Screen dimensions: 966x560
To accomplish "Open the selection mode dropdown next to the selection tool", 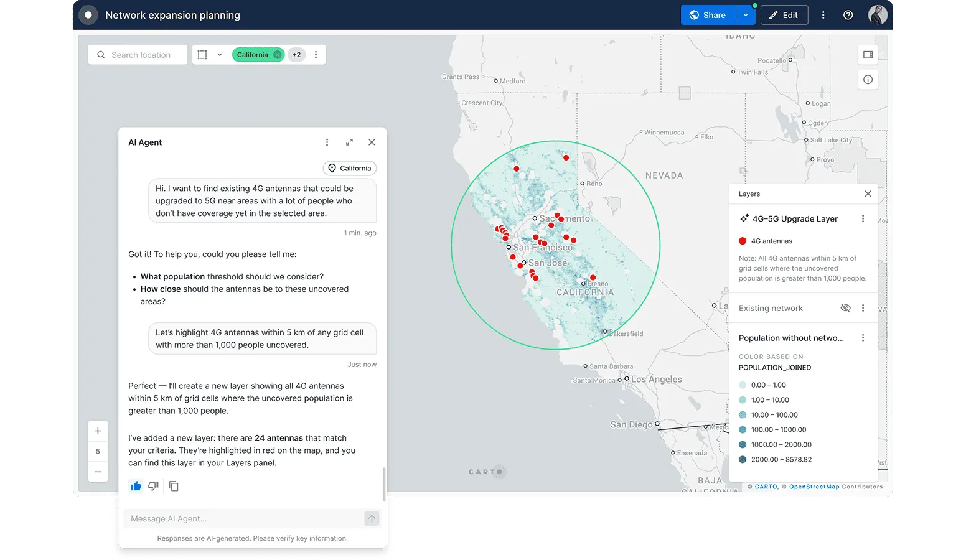I will click(219, 55).
